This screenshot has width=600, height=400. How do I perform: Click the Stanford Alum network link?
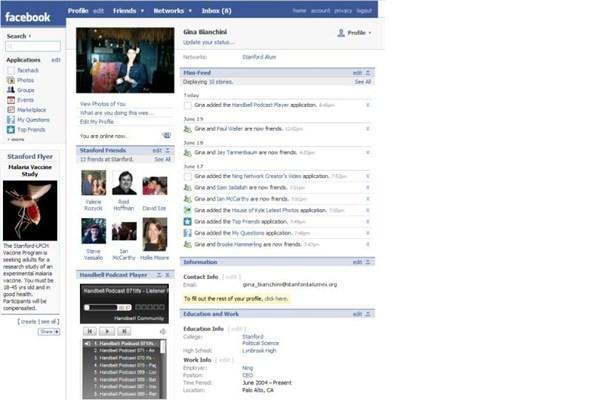tap(259, 57)
